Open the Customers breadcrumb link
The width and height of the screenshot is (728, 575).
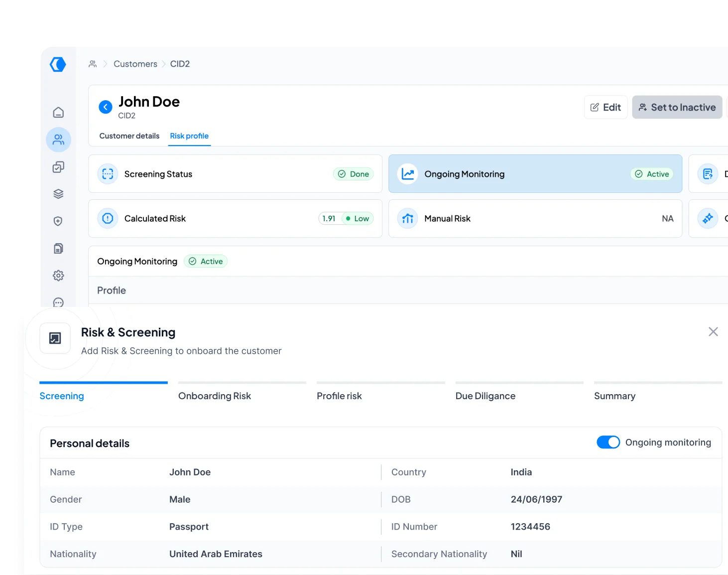135,64
